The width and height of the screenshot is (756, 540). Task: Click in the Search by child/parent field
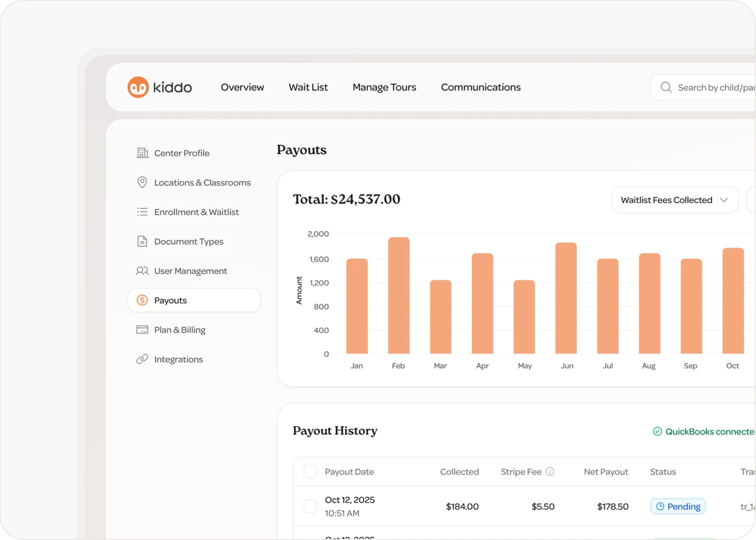pos(703,87)
